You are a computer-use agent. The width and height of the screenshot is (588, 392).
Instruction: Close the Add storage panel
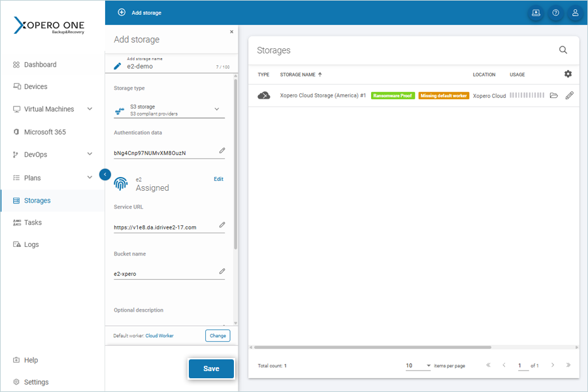click(x=231, y=31)
